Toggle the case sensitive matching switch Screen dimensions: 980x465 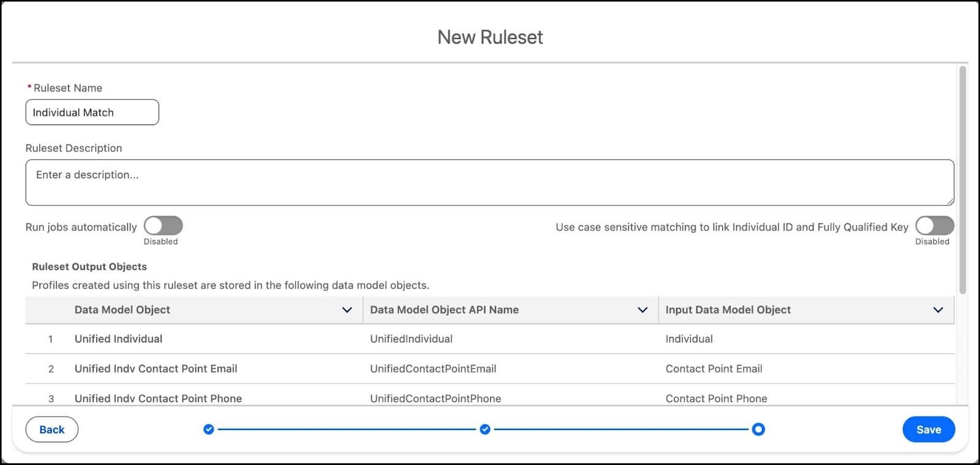(x=935, y=226)
